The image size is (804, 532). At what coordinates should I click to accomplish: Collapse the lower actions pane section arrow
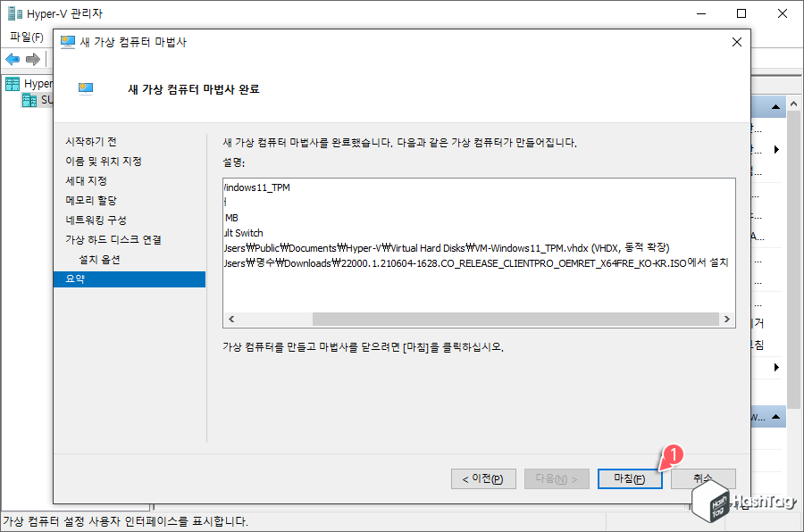pos(775,416)
